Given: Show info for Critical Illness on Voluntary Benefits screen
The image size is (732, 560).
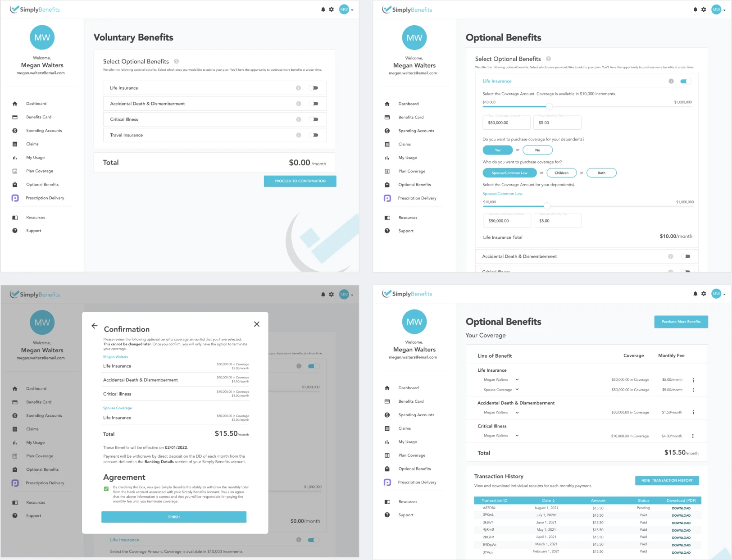Looking at the screenshot, I should click(x=298, y=119).
